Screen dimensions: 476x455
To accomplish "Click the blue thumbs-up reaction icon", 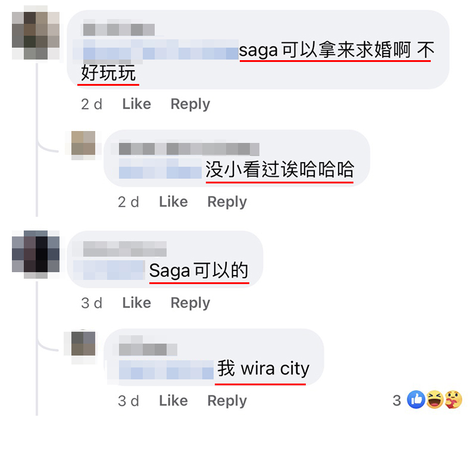I will coord(416,400).
